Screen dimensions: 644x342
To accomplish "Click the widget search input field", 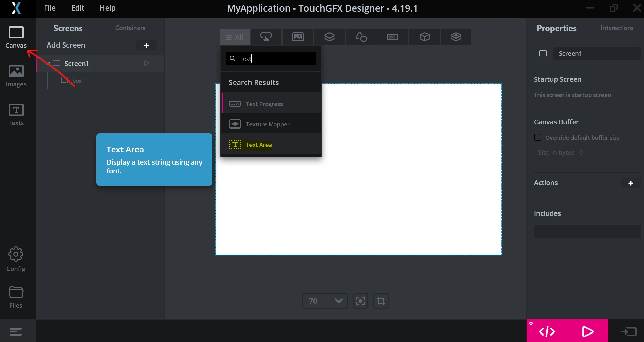I will pyautogui.click(x=271, y=58).
